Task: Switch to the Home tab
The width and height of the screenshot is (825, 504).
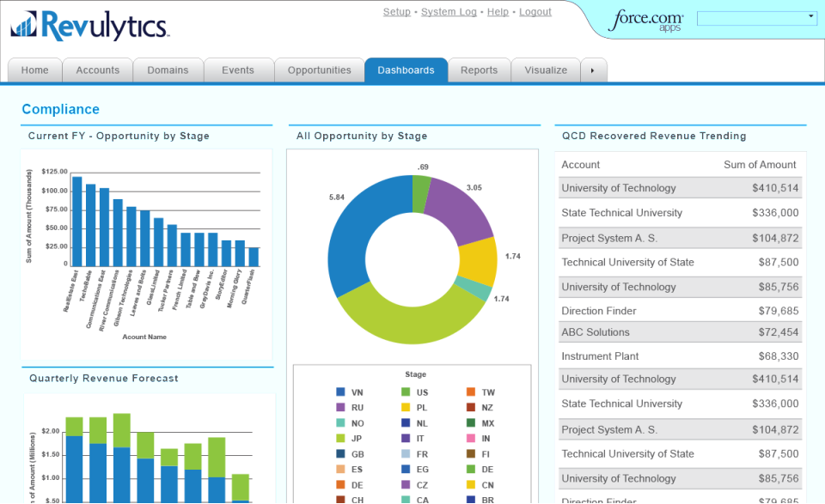Action: click(34, 70)
